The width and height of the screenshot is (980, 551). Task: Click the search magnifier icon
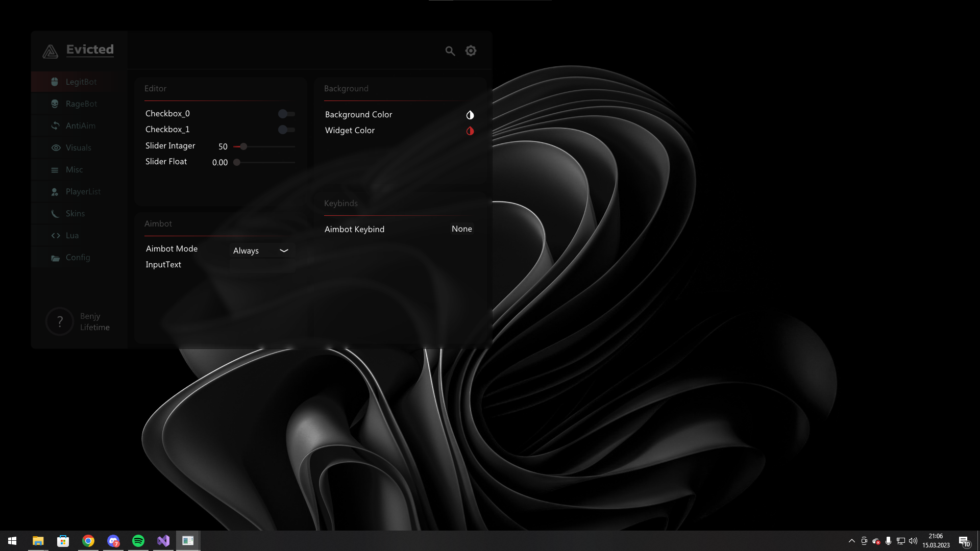450,51
